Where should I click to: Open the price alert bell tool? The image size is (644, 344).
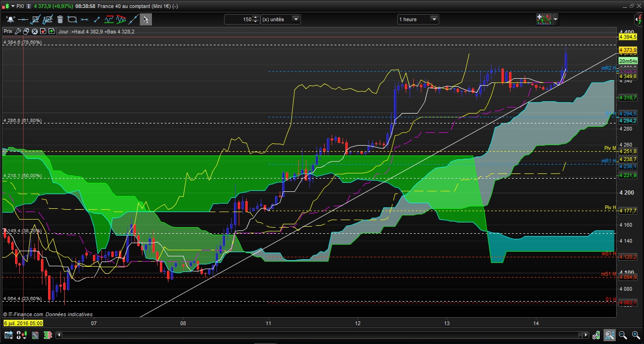click(x=10, y=19)
